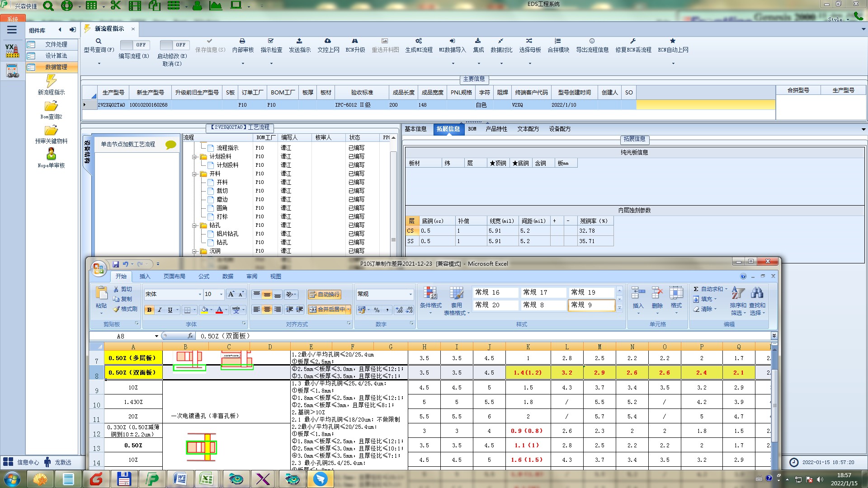Image resolution: width=868 pixels, height=488 pixels.
Task: Open Excel number format 常规 dropdown
Action: click(410, 295)
